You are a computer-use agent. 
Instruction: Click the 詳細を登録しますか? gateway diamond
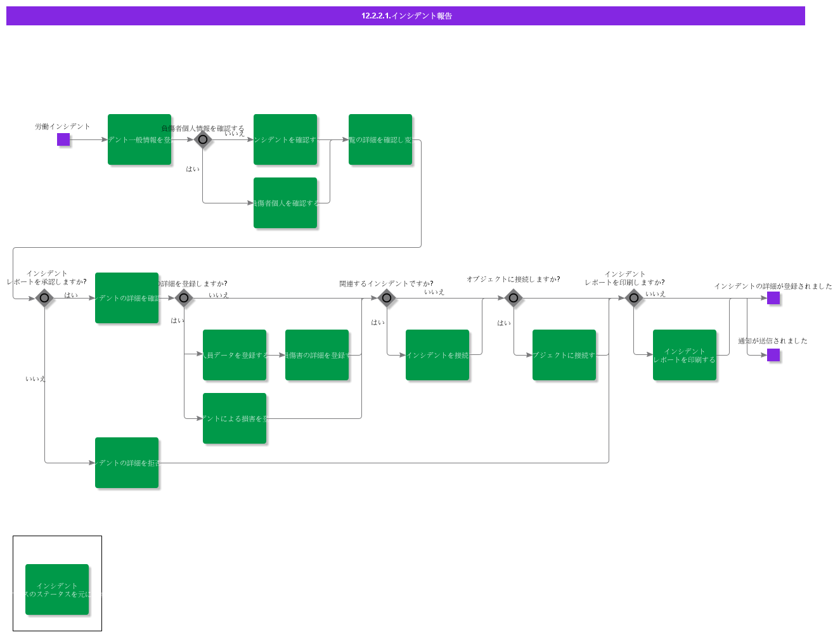pyautogui.click(x=184, y=298)
